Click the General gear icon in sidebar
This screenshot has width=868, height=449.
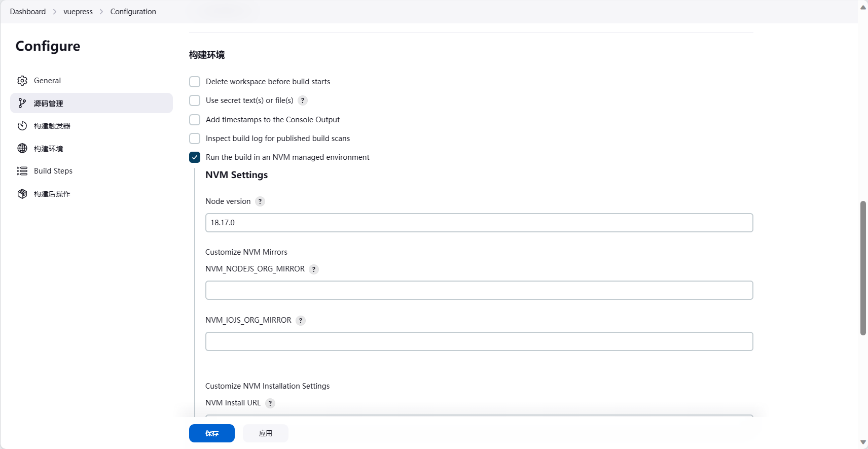click(x=22, y=81)
